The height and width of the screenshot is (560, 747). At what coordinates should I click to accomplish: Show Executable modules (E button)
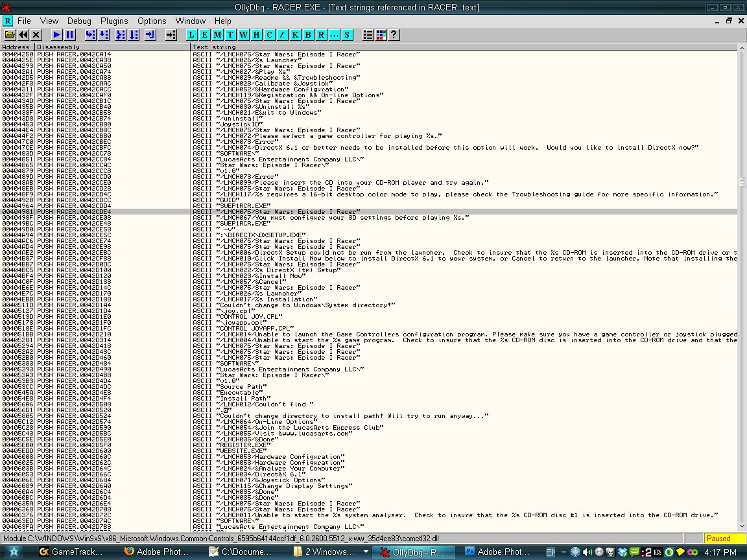click(x=205, y=35)
